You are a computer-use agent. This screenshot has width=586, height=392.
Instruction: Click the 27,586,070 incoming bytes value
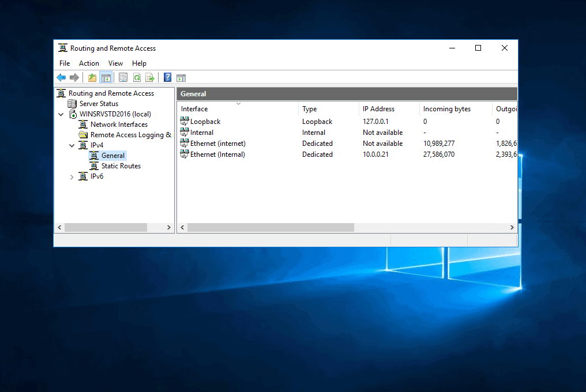[439, 154]
